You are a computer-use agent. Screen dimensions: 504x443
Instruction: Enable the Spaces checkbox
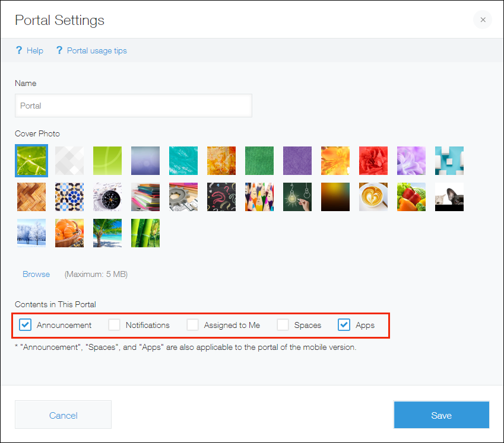(x=283, y=324)
